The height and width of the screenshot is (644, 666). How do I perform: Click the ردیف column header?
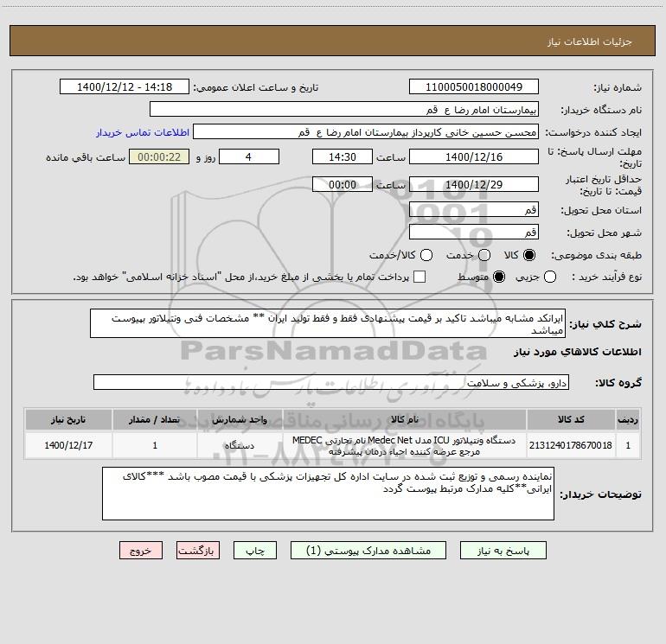pos(628,419)
